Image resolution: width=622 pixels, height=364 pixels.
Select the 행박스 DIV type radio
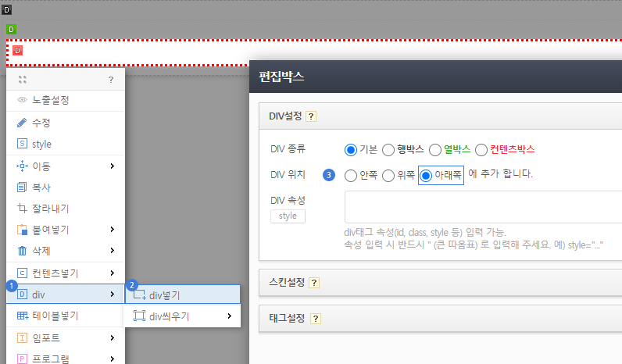[x=388, y=149]
